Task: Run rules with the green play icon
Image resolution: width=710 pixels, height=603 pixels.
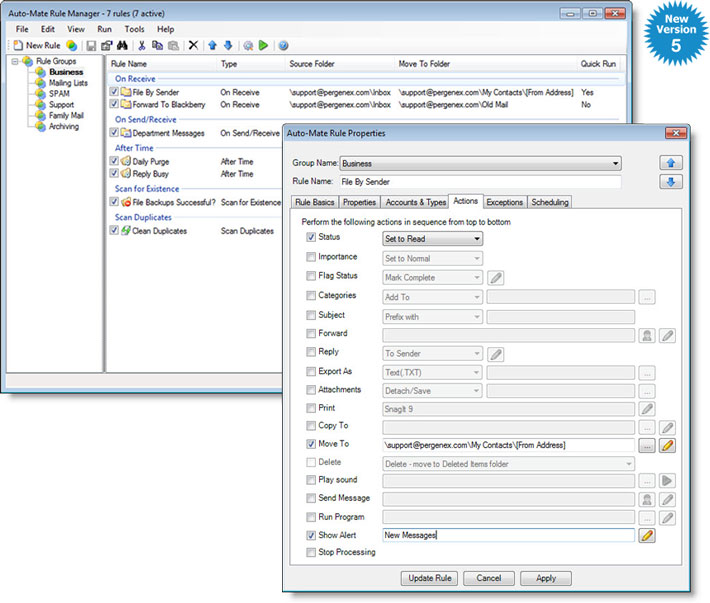Action: [263, 46]
